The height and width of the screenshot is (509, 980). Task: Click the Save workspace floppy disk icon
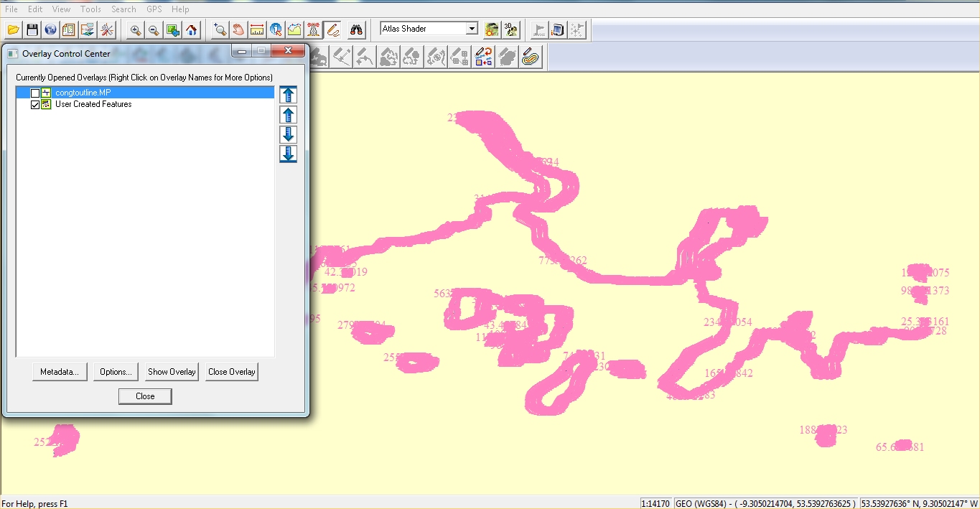click(32, 29)
